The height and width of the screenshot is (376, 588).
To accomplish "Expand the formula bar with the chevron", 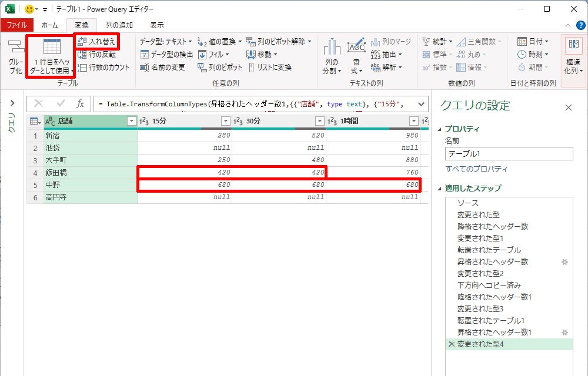I will pyautogui.click(x=420, y=103).
